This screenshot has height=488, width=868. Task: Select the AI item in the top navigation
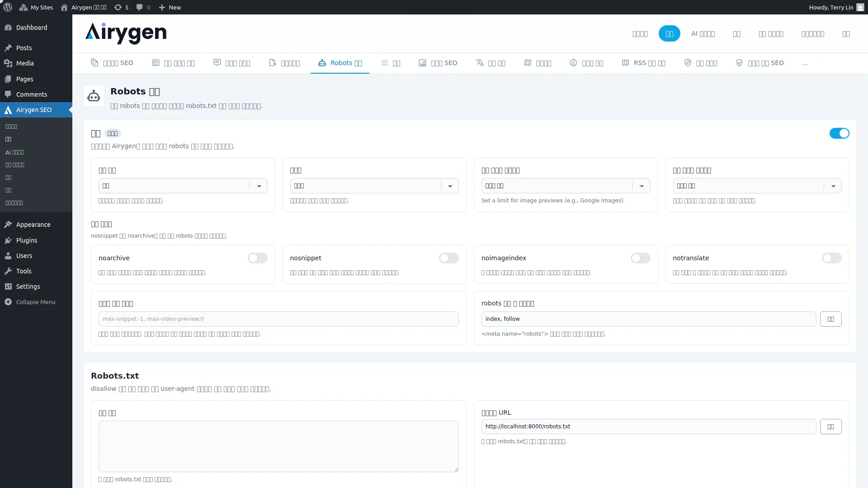703,34
